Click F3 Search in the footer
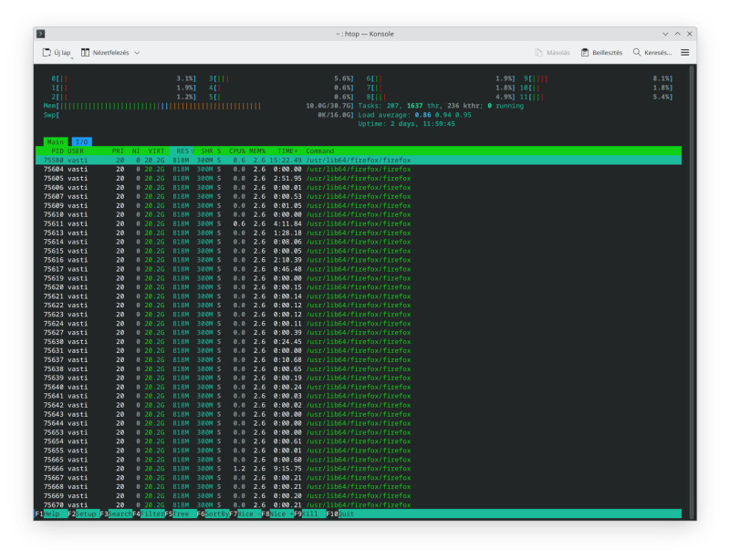The height and width of the screenshot is (560, 730). (116, 513)
